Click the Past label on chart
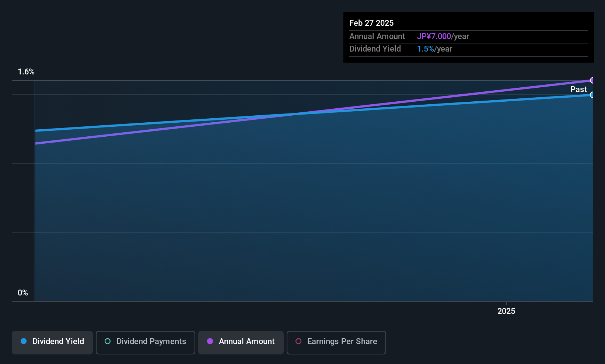The width and height of the screenshot is (605, 364). click(x=578, y=89)
